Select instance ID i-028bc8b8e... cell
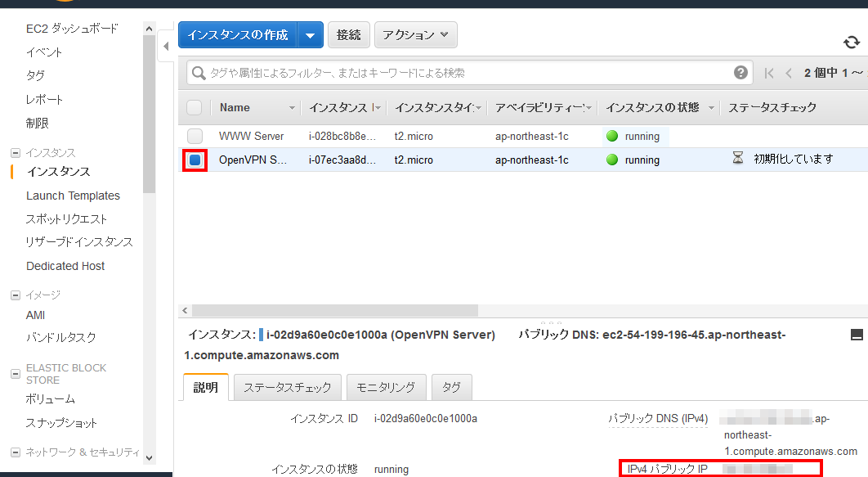The height and width of the screenshot is (477, 868). pyautogui.click(x=342, y=137)
